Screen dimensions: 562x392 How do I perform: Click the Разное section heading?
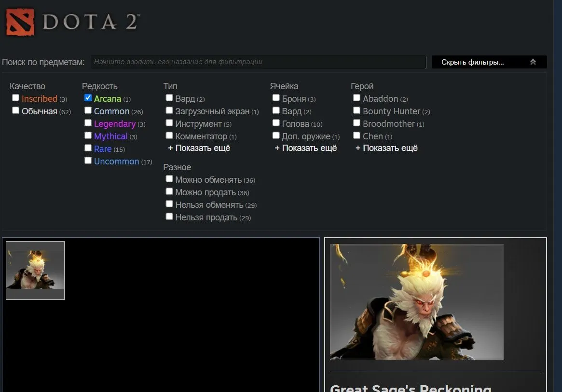[177, 167]
